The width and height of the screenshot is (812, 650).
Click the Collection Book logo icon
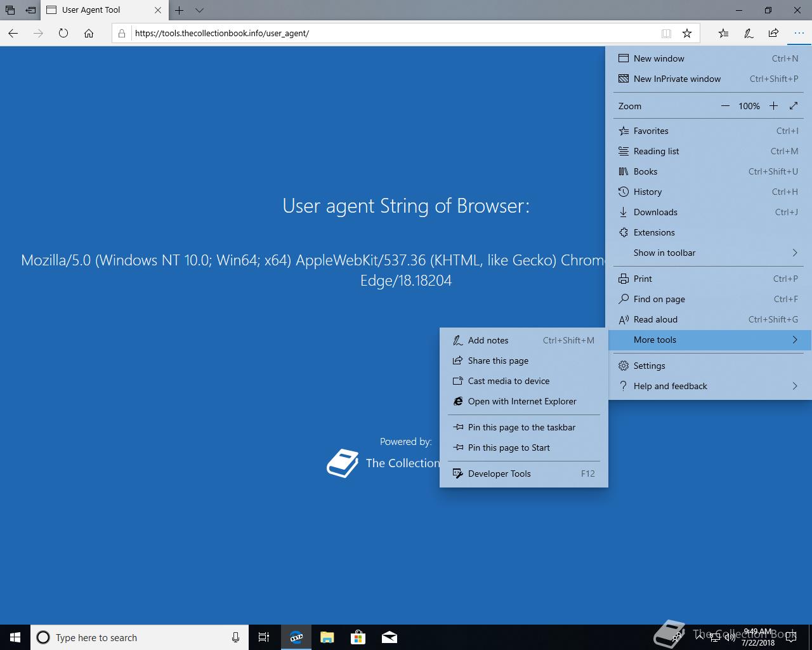click(x=343, y=463)
